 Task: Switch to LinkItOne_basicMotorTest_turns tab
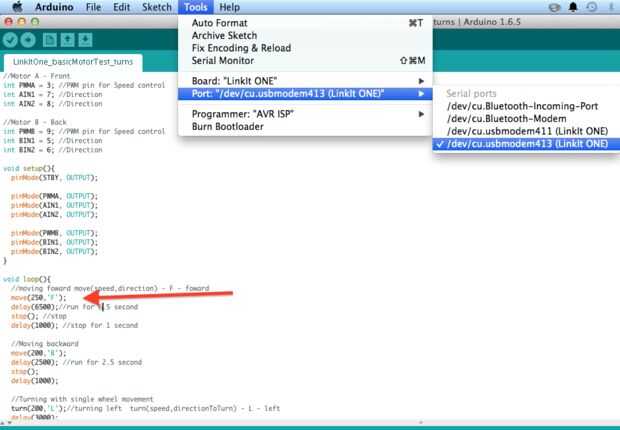pos(73,62)
